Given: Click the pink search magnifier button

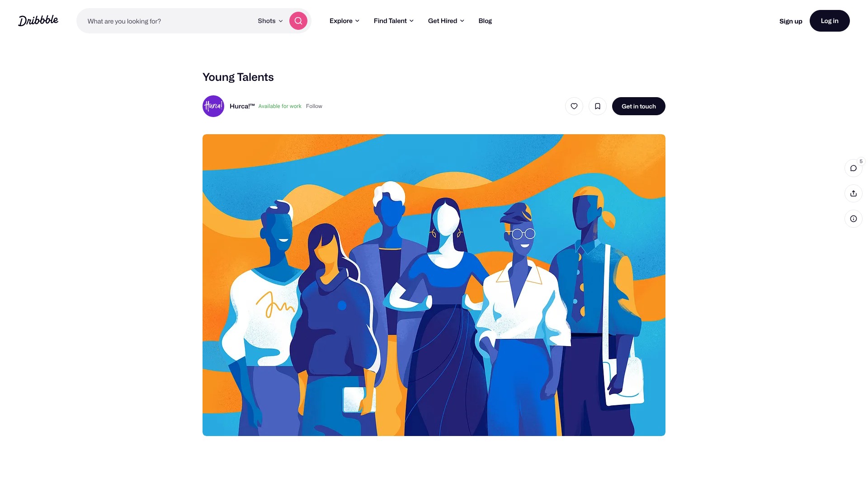Looking at the screenshot, I should click(x=298, y=21).
